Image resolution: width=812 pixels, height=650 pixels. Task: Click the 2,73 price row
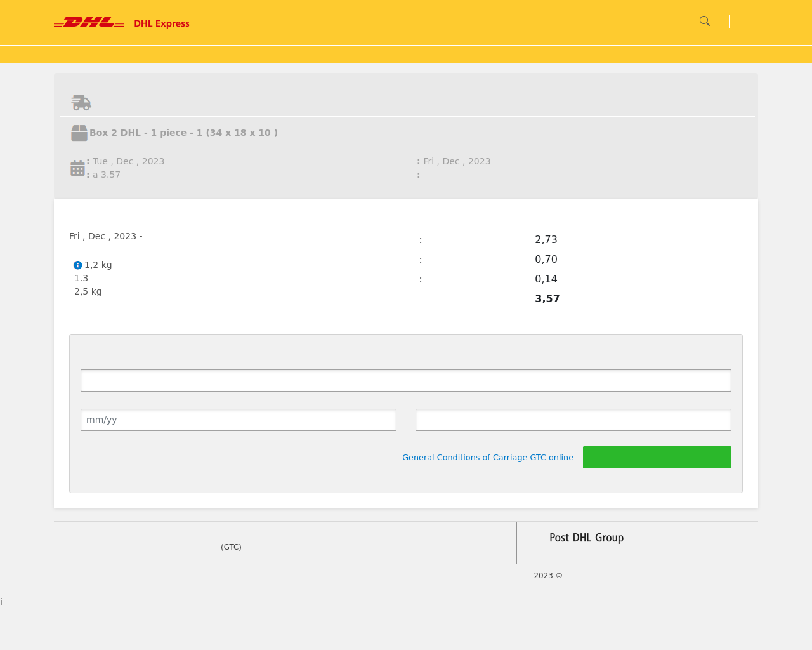(546, 239)
